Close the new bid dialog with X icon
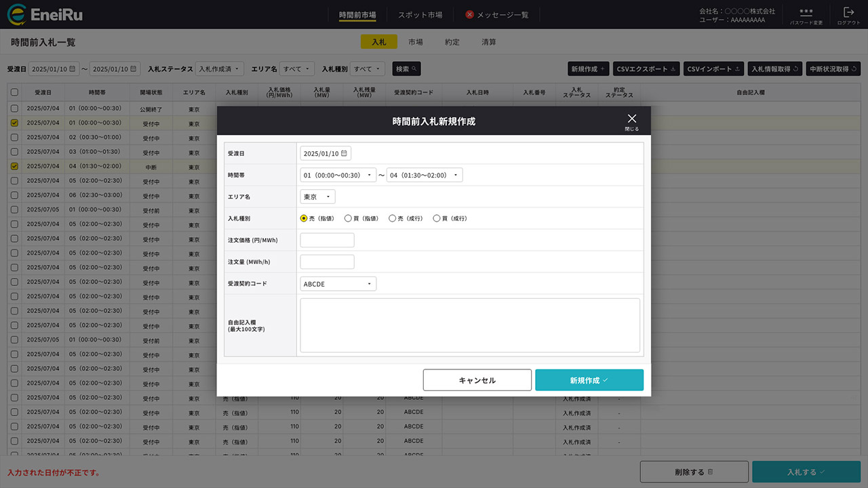This screenshot has height=488, width=868. pyautogui.click(x=631, y=120)
